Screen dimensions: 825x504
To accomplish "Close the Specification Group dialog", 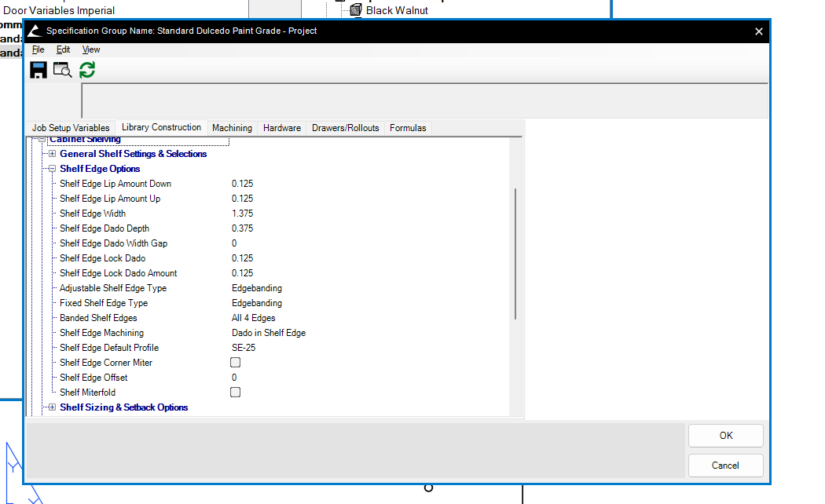I will point(759,31).
